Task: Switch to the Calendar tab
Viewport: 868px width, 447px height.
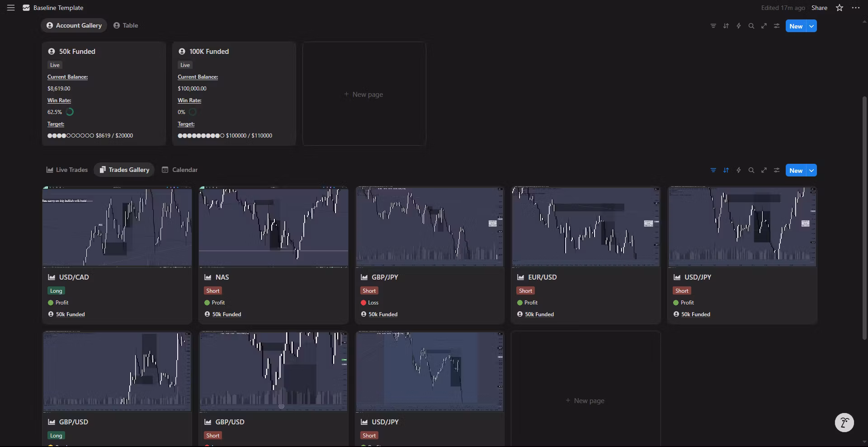Action: click(180, 170)
